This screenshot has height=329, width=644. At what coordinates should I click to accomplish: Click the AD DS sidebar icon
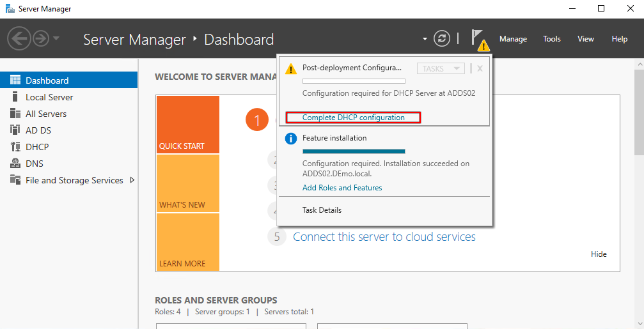click(x=15, y=130)
